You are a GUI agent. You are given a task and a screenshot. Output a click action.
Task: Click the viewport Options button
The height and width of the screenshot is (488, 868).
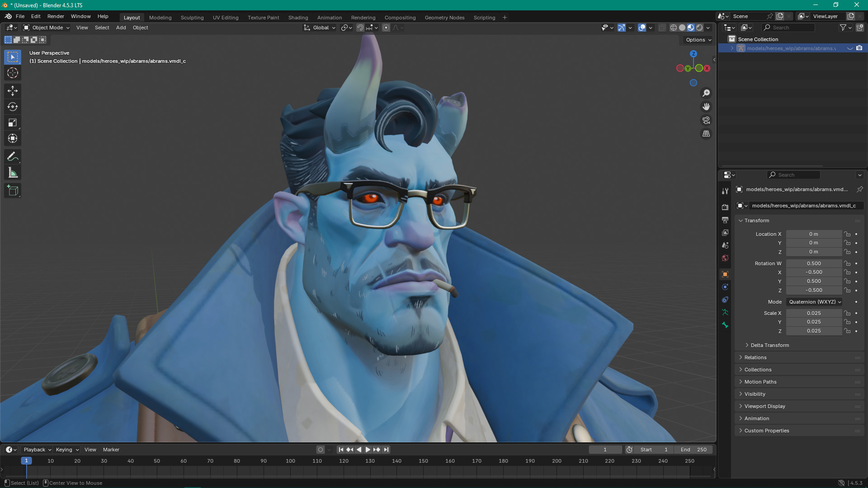pyautogui.click(x=698, y=40)
